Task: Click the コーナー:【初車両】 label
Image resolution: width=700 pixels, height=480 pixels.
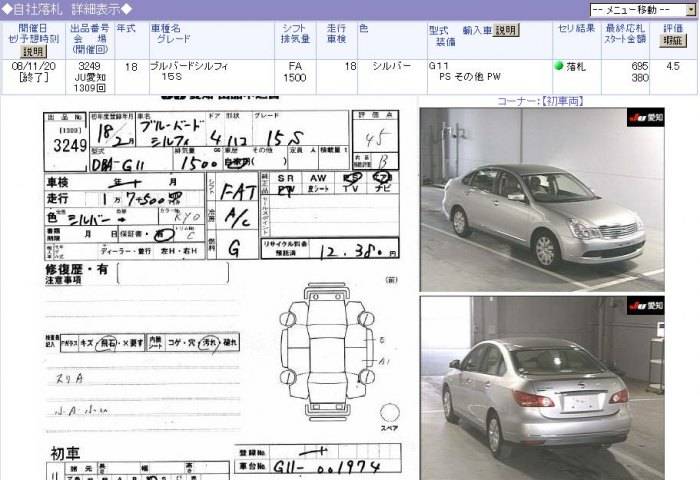Action: pyautogui.click(x=540, y=101)
